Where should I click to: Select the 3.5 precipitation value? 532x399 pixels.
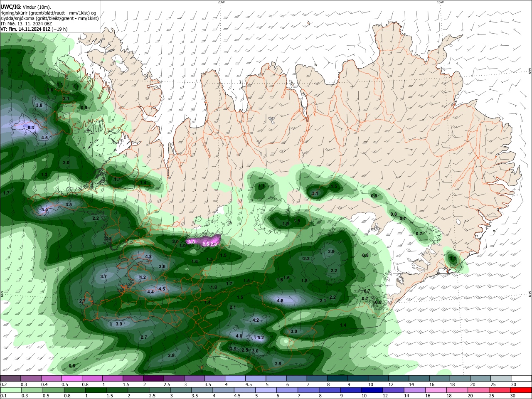(69, 204)
